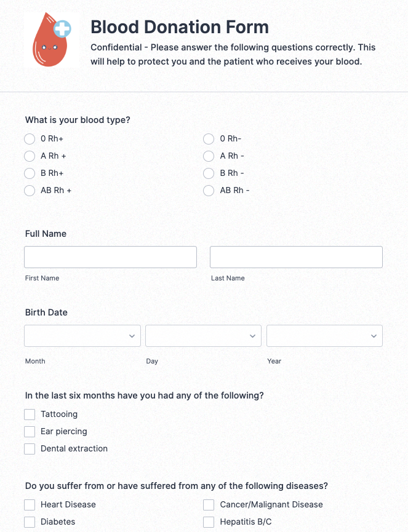Check the Cancer/Malignant Disease option
This screenshot has height=532, width=408.
pos(208,504)
